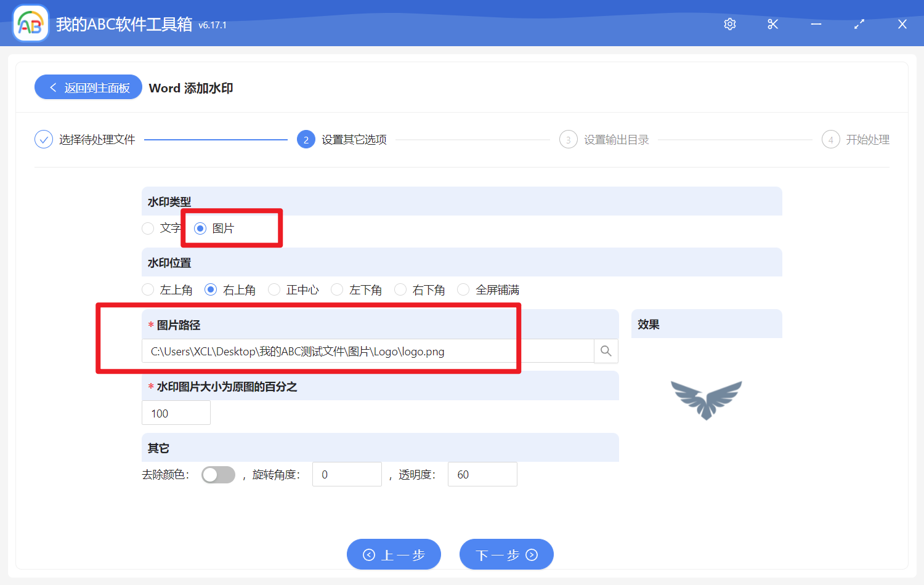
Task: Click the back arrow on 返回到主面板 button
Action: click(x=52, y=87)
